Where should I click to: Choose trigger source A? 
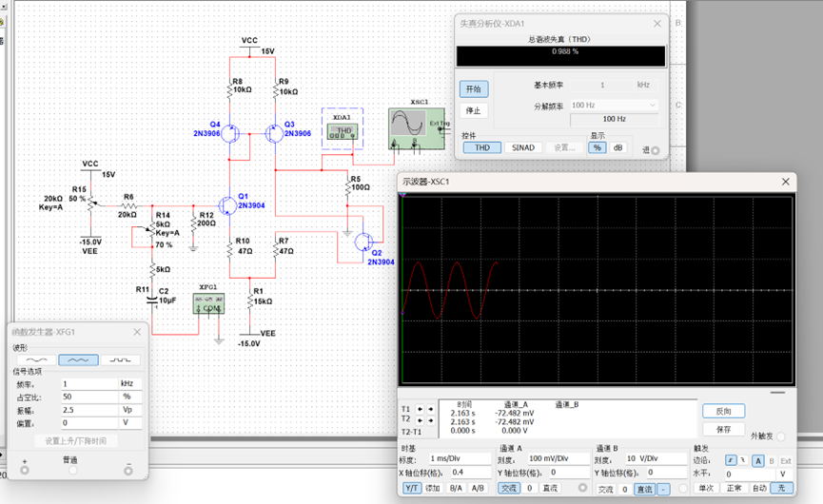click(757, 461)
